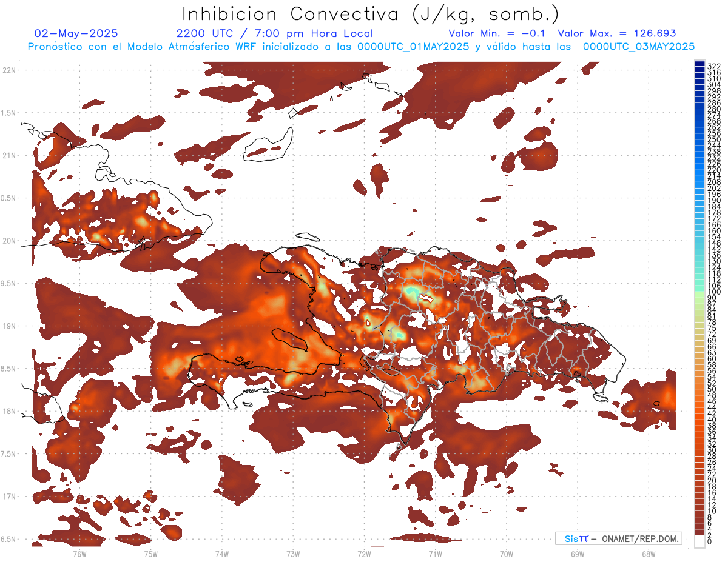Click the 'Pronóstico con el Modelo Atmósferico WRF' line
Viewport: 728px width, 562px height.
361,46
